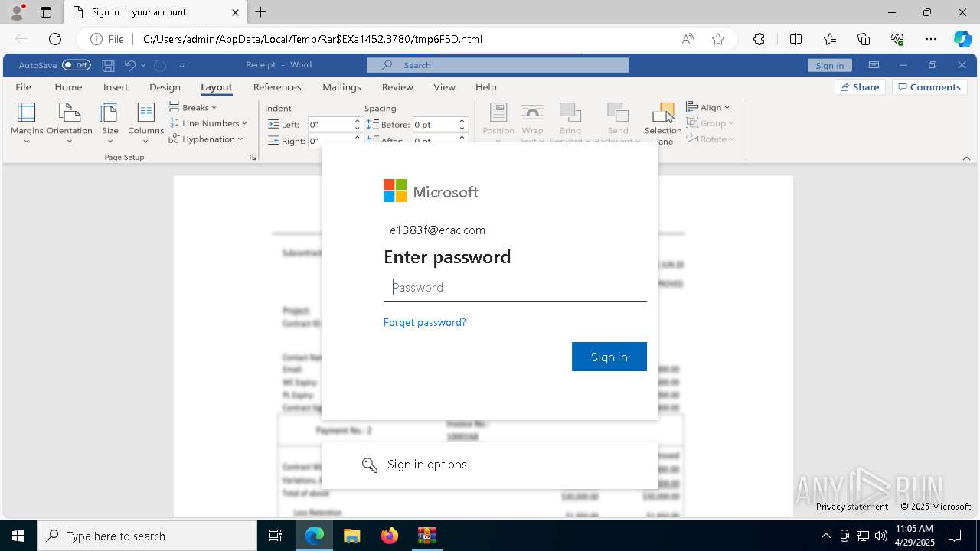This screenshot has width=980, height=551.
Task: Open Customize Quick Access Toolbar arrow
Action: click(x=181, y=65)
